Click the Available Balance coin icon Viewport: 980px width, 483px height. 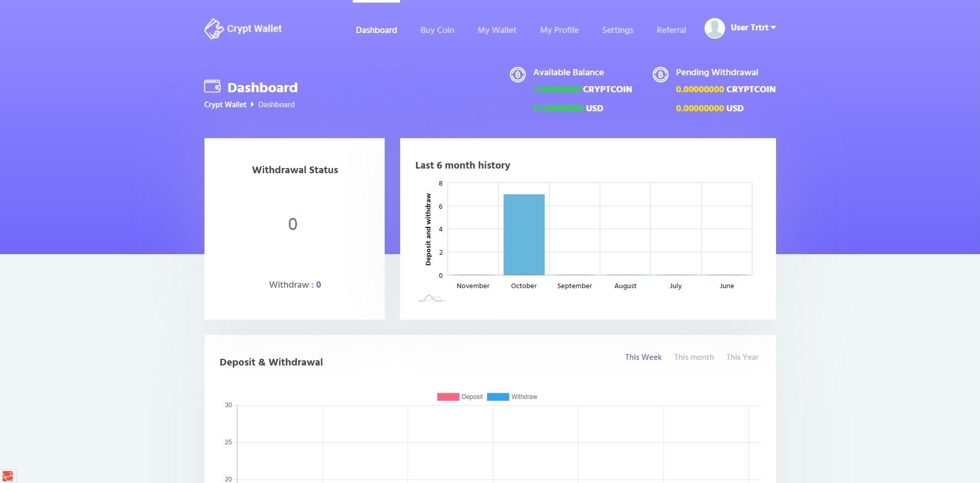point(518,75)
